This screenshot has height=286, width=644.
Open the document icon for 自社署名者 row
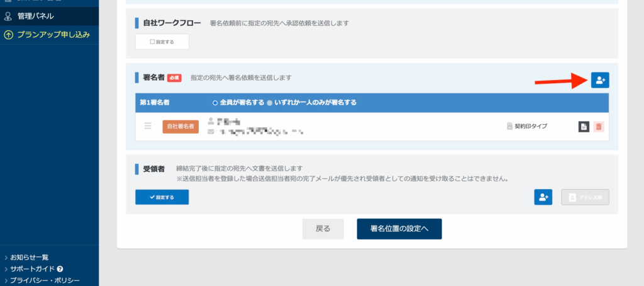(x=584, y=127)
